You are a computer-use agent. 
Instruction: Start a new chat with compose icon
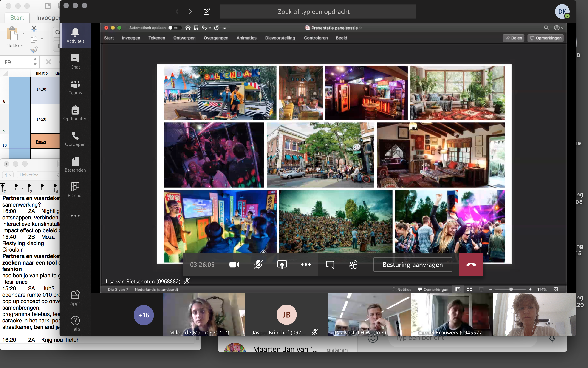point(206,11)
